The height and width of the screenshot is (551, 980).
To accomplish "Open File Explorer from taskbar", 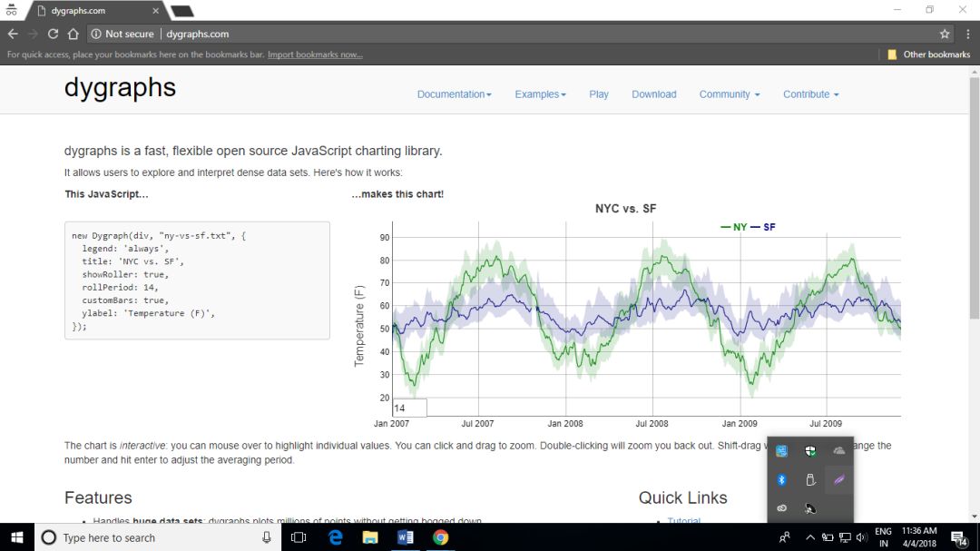I will (x=370, y=537).
